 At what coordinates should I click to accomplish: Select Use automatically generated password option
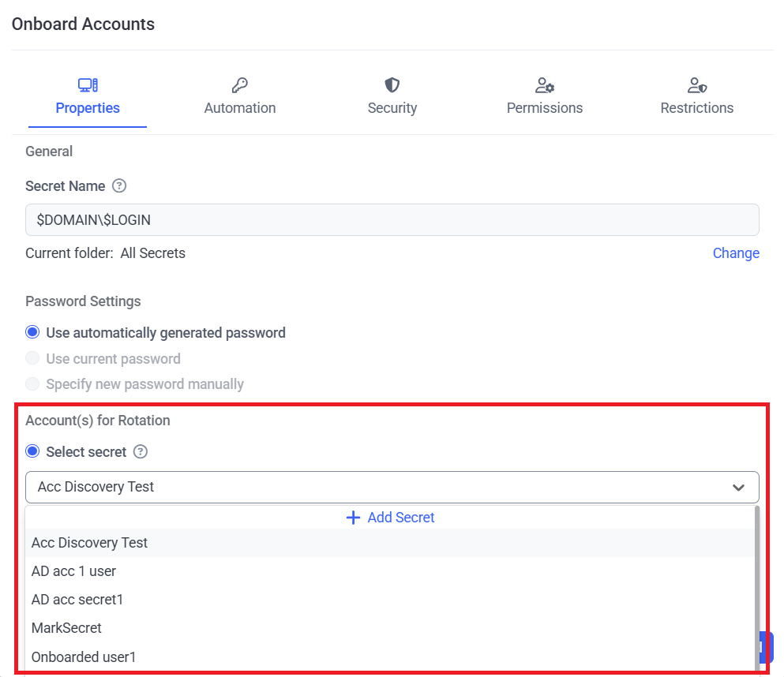[32, 333]
